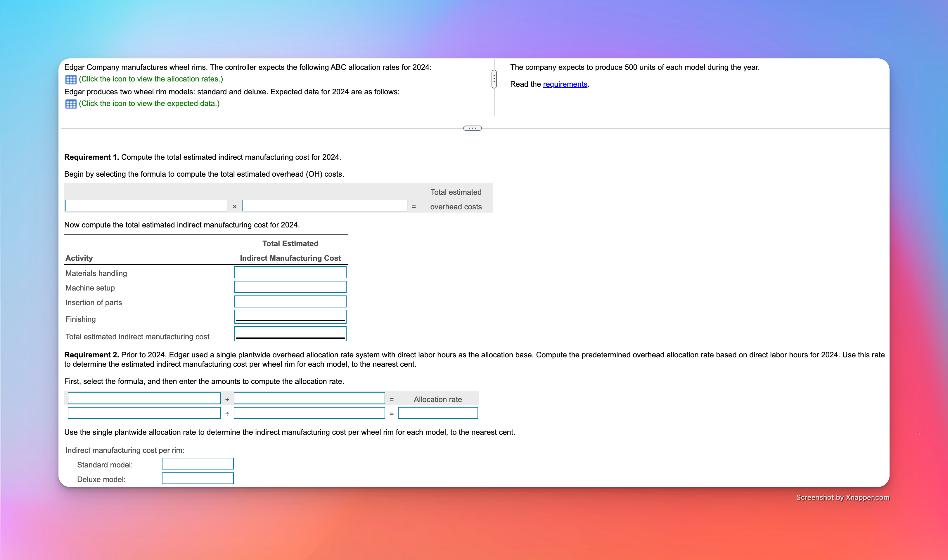Open the requirements link
948x560 pixels.
coord(565,84)
